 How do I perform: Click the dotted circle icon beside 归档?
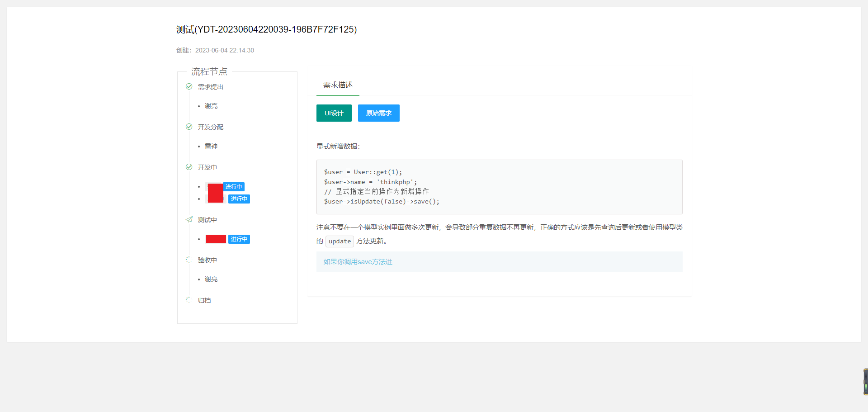pyautogui.click(x=189, y=300)
